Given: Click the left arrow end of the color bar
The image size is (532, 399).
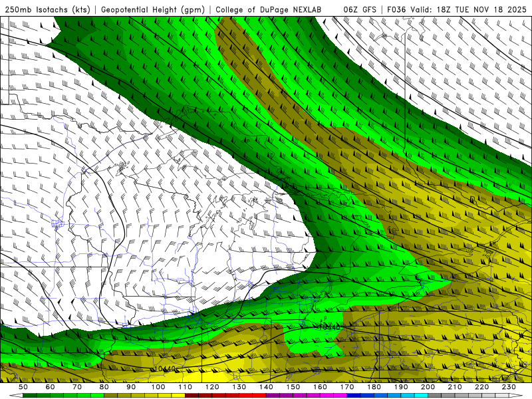Looking at the screenshot, I should click(x=15, y=396).
